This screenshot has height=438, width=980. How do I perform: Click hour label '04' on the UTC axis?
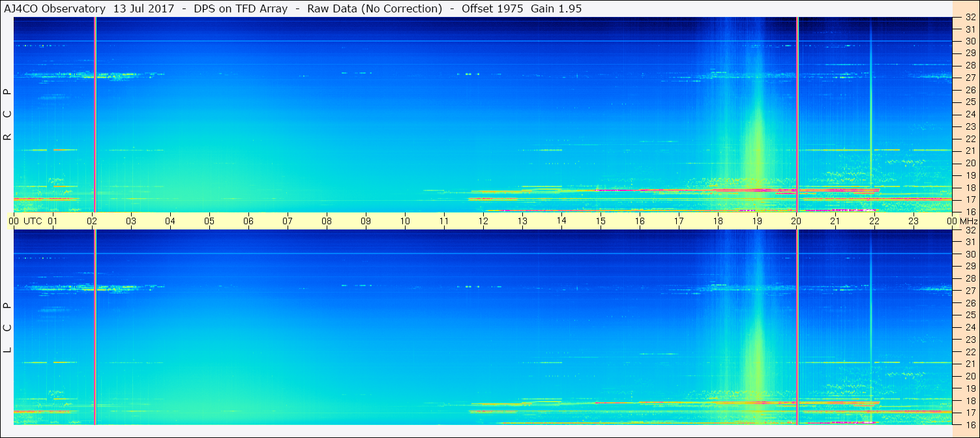pos(170,221)
